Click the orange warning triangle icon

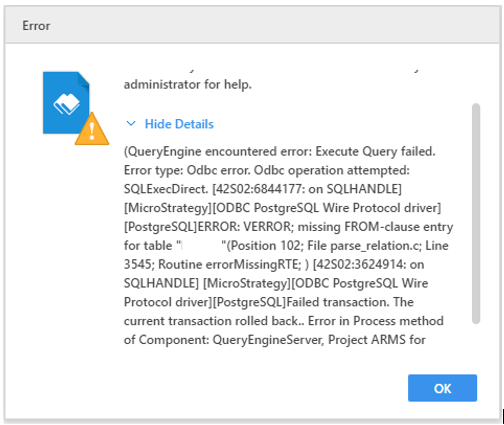(92, 129)
